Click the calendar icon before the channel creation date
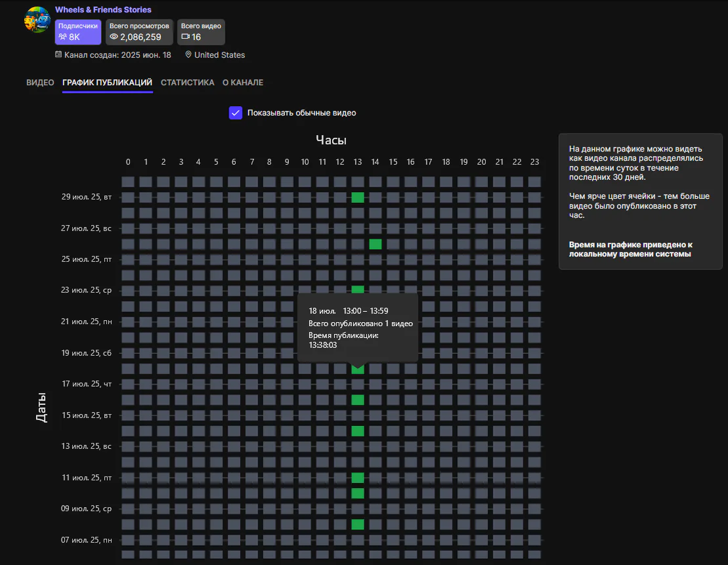This screenshot has height=565, width=728. point(58,54)
